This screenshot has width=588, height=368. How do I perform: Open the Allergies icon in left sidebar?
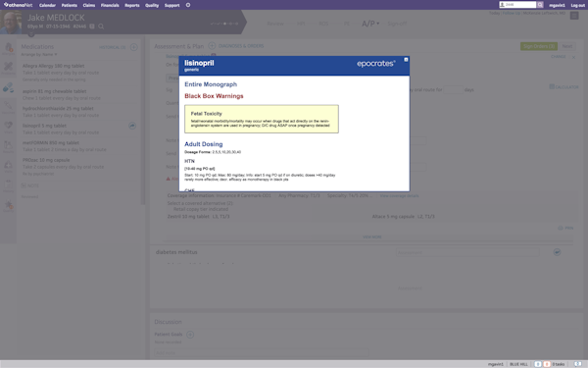(x=8, y=49)
